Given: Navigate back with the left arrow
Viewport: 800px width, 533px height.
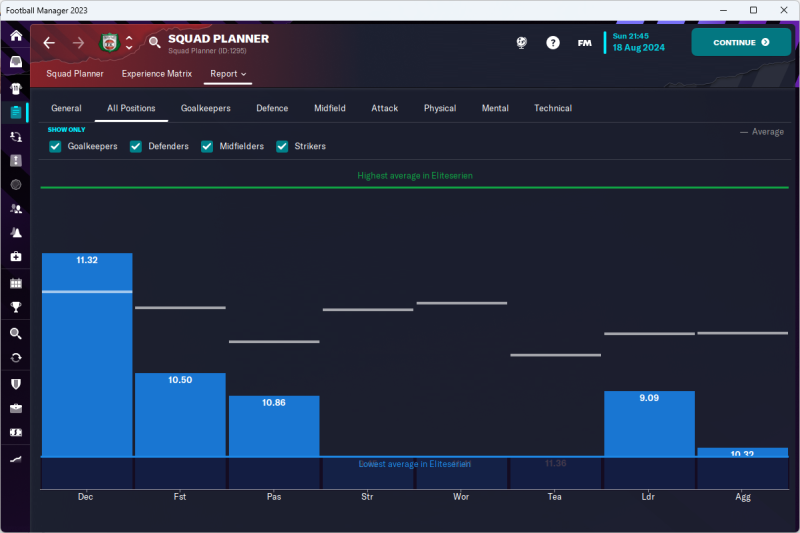Looking at the screenshot, I should 49,43.
